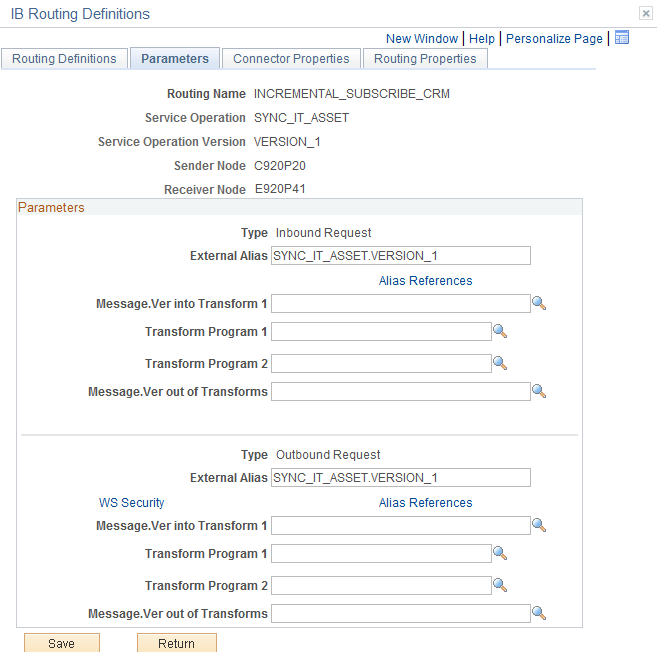Click inbound Message.Ver into Transform 1 field
Screen dimensions: 657x652
(x=401, y=303)
